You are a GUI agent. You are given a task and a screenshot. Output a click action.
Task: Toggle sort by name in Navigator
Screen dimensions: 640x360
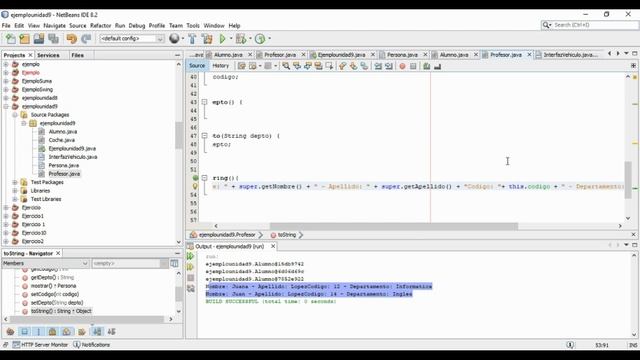click(x=97, y=331)
